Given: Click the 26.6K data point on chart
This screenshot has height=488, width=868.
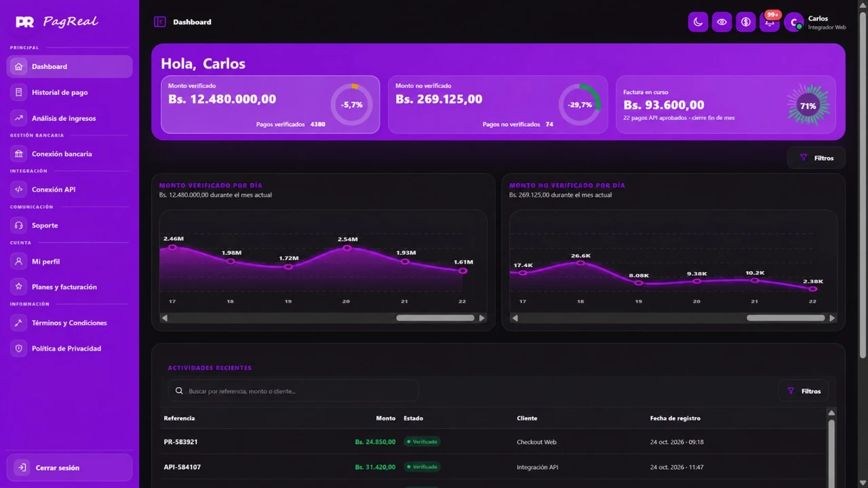Looking at the screenshot, I should coord(580,262).
